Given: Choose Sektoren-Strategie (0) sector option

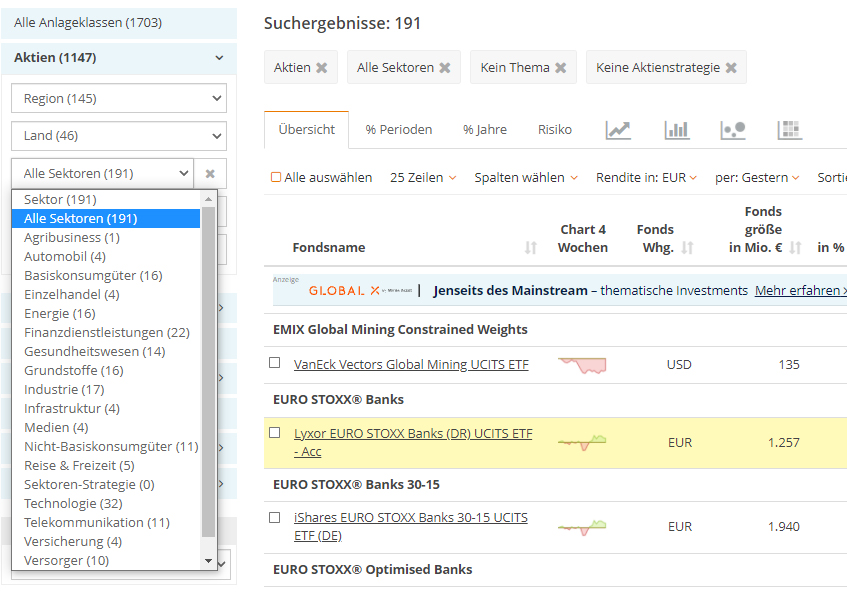Looking at the screenshot, I should pyautogui.click(x=106, y=484).
